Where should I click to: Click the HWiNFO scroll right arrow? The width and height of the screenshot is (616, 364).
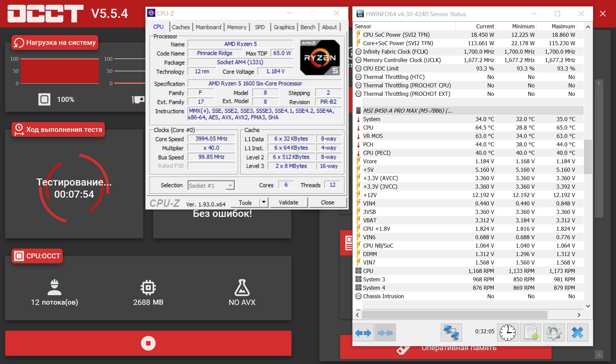click(579, 315)
